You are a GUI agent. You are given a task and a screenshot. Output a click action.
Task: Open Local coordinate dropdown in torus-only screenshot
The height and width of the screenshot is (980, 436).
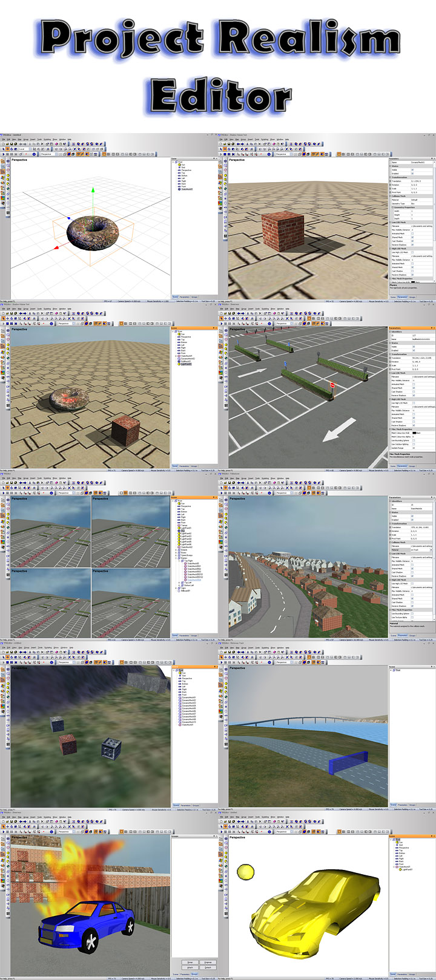pos(25,149)
